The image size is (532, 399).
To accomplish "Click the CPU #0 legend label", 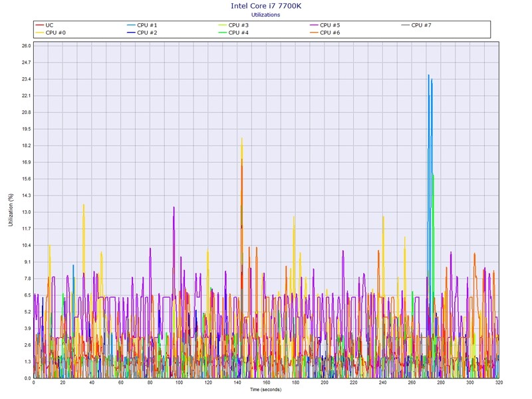I will click(x=55, y=33).
